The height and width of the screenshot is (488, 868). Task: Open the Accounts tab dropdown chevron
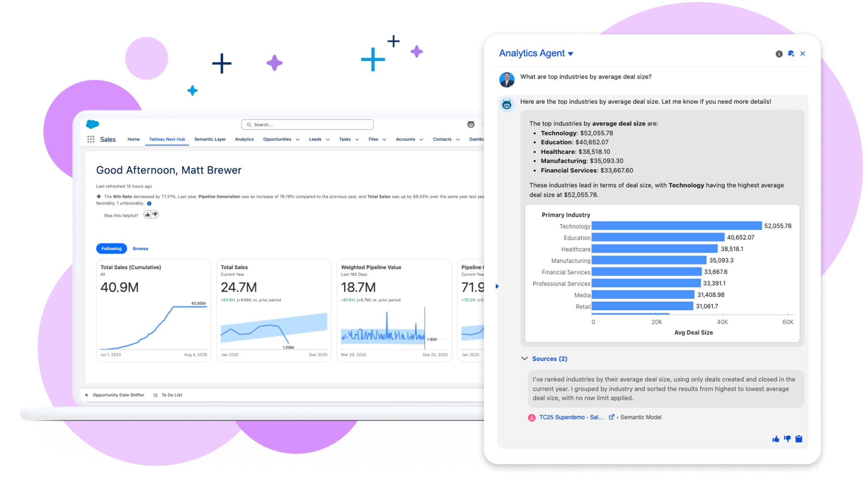tap(421, 139)
